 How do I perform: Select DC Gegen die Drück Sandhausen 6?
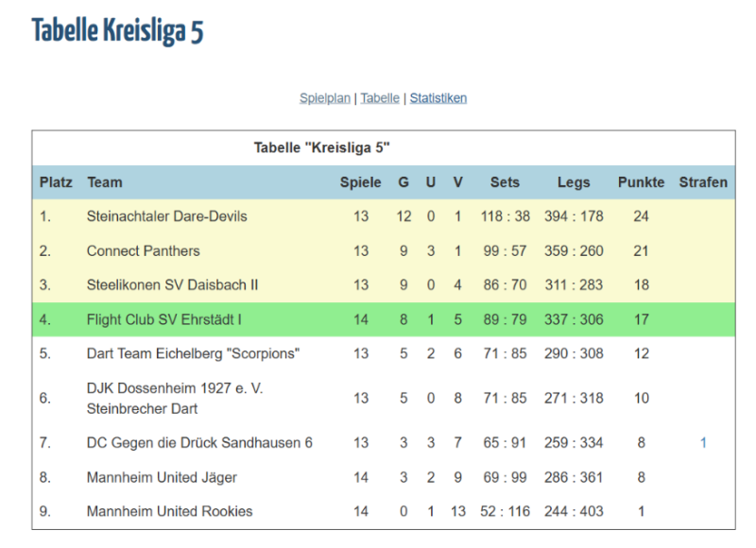pyautogui.click(x=199, y=442)
